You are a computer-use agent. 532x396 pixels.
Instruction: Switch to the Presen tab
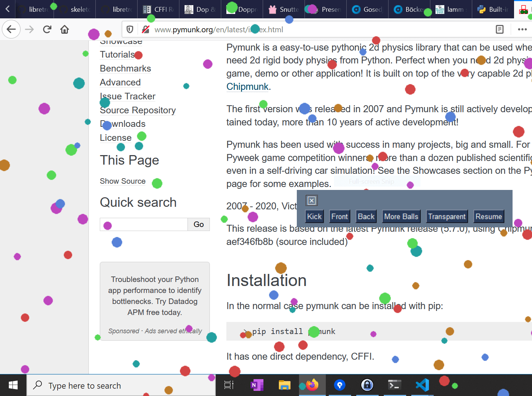pyautogui.click(x=326, y=9)
